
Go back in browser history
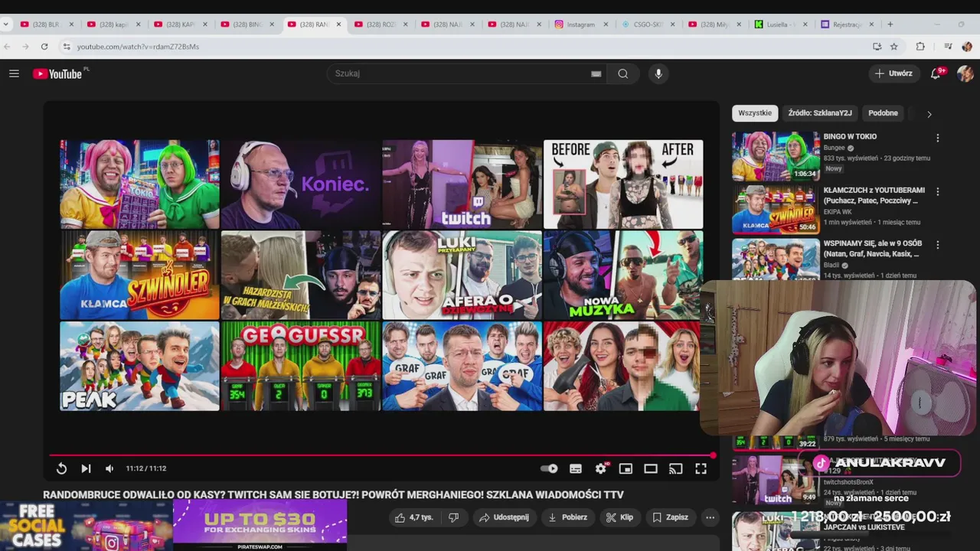(x=7, y=47)
